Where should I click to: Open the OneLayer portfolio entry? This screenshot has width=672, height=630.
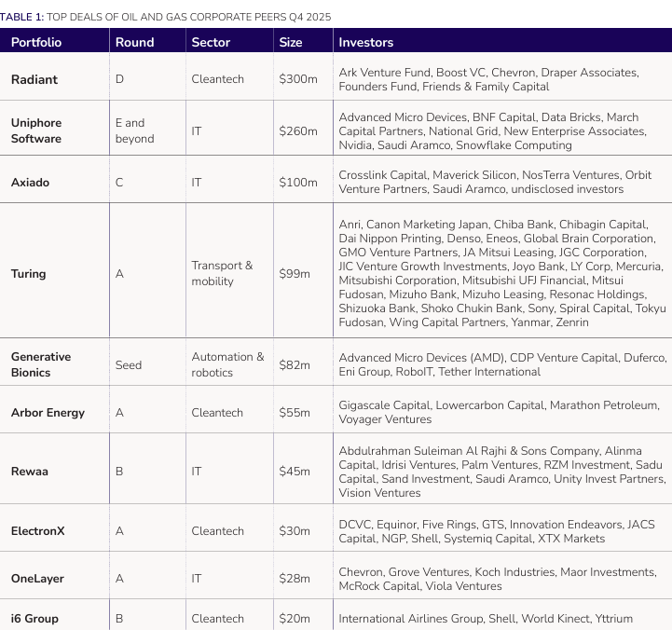point(37,579)
